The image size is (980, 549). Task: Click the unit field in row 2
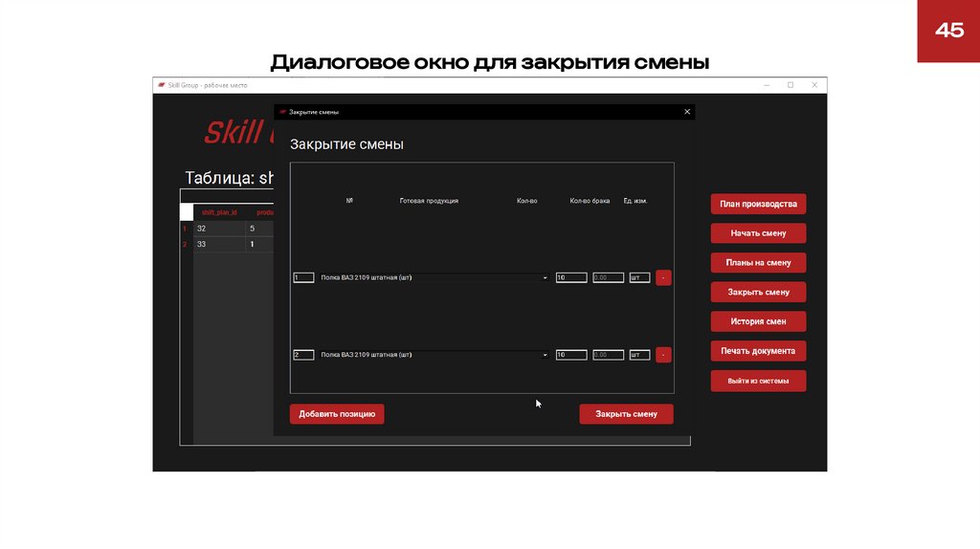pyautogui.click(x=639, y=355)
